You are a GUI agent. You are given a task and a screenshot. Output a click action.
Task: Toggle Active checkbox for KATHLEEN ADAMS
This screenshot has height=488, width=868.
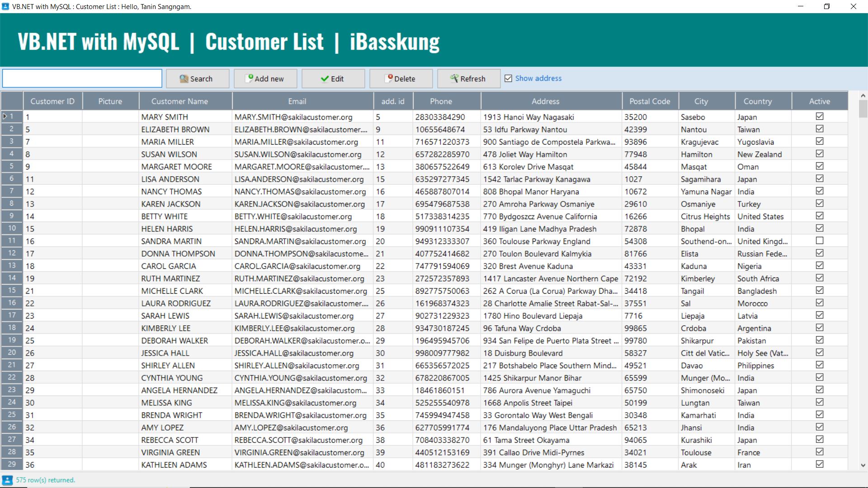[820, 465]
